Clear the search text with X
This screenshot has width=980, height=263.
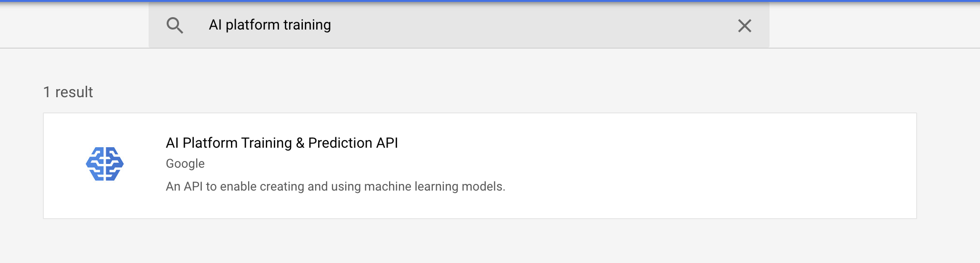744,26
